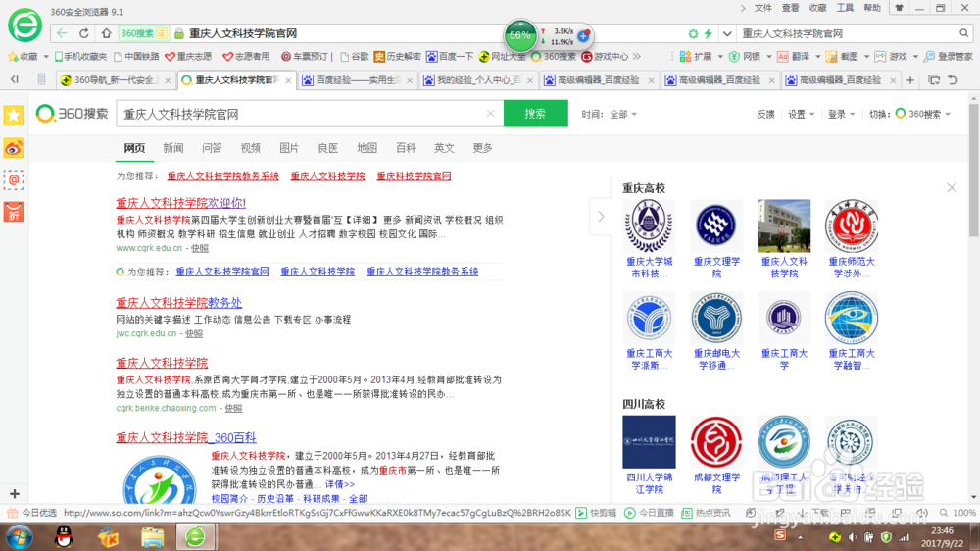Click 快照 cached link under www.cqrk.edu.cn
The width and height of the screenshot is (980, 551).
[x=200, y=248]
